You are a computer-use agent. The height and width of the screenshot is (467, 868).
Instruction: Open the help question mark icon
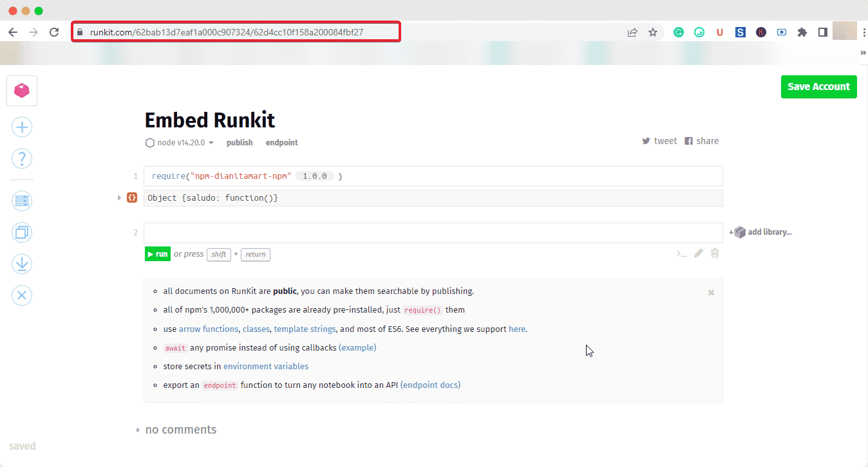pos(22,158)
